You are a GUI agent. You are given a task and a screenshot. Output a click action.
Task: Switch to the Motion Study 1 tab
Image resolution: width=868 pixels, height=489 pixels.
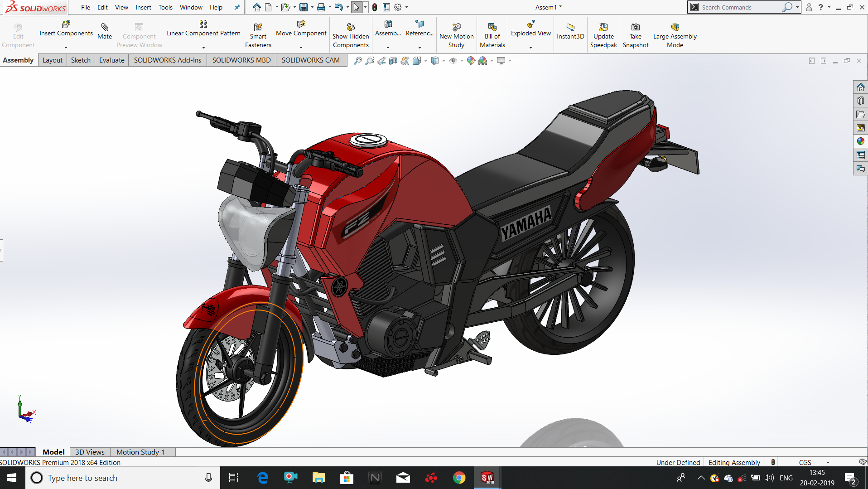pyautogui.click(x=140, y=452)
